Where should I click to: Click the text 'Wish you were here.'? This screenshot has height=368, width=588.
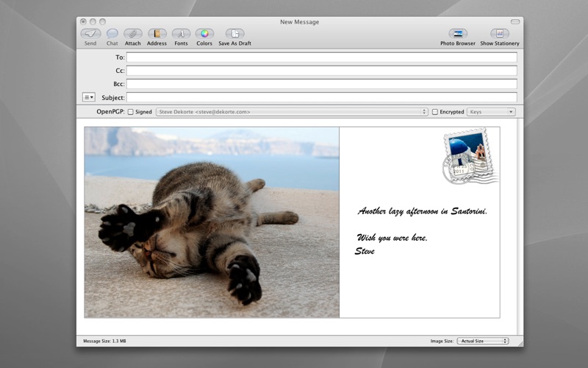pos(392,238)
